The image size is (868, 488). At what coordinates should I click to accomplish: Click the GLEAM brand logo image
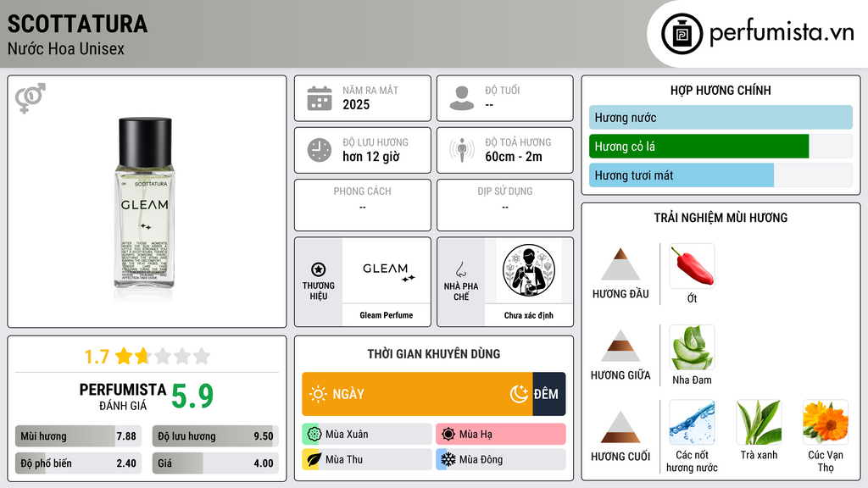pos(387,270)
